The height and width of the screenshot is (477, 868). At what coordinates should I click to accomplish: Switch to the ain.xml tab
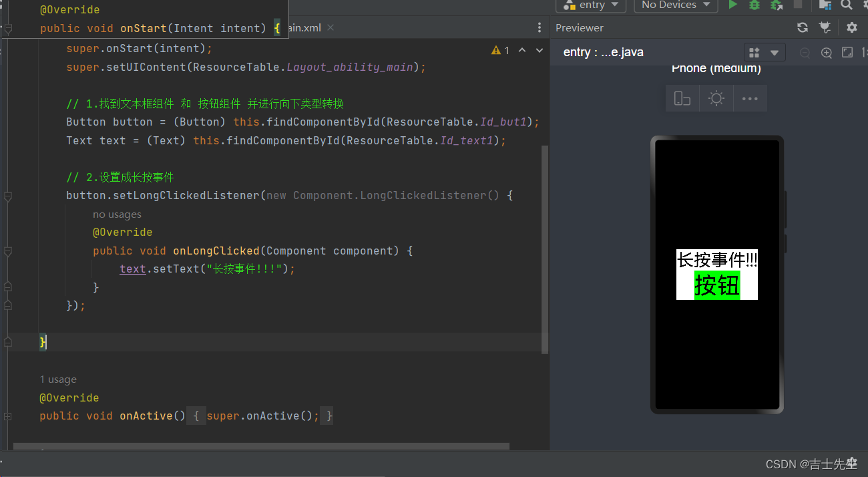306,28
